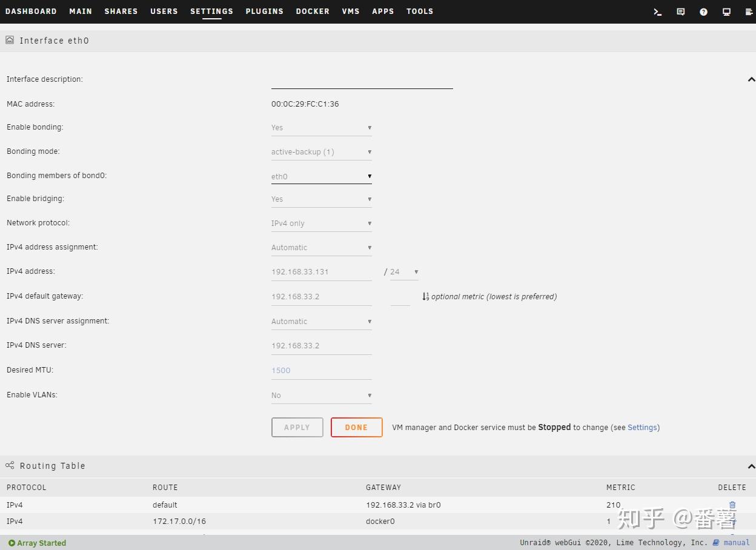Click the info monitor icon in header
The height and width of the screenshot is (550, 756).
click(726, 12)
